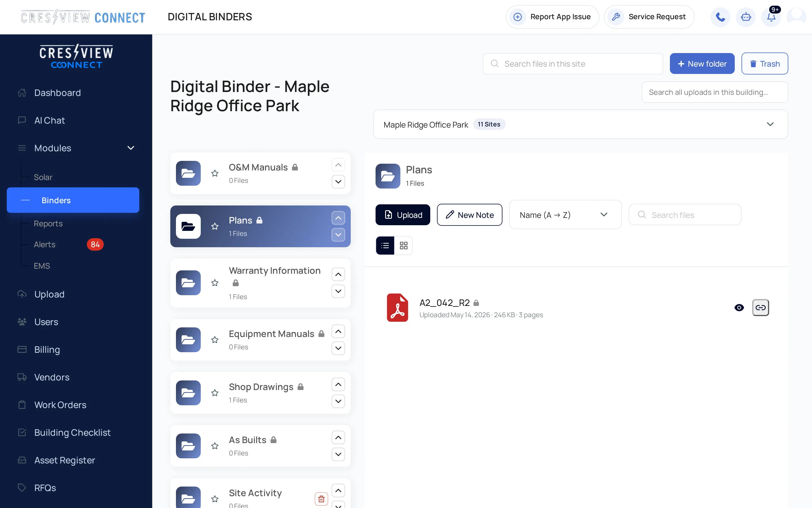Switch to grid view layout
812x508 pixels.
pyautogui.click(x=404, y=246)
